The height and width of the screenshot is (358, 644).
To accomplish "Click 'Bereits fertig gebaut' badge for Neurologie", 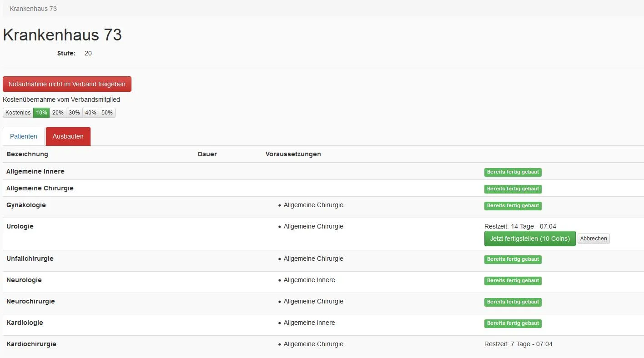I will point(513,281).
